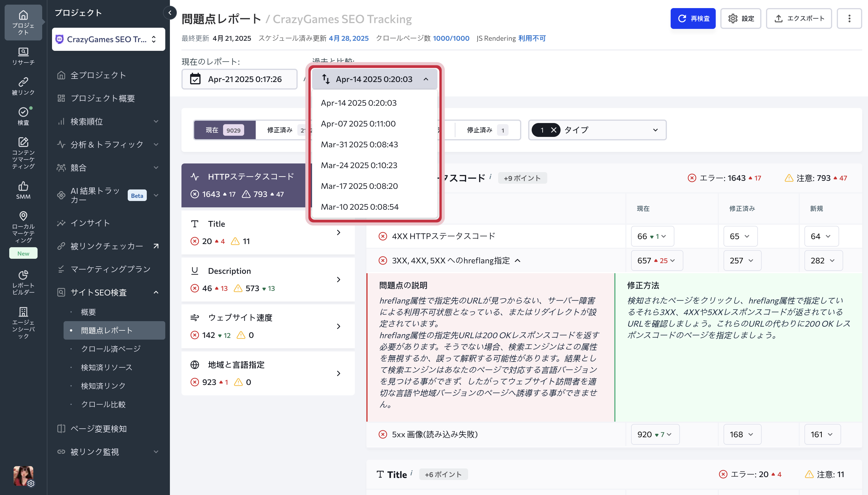
Task: Expand 検索順位 menu
Action: [109, 121]
